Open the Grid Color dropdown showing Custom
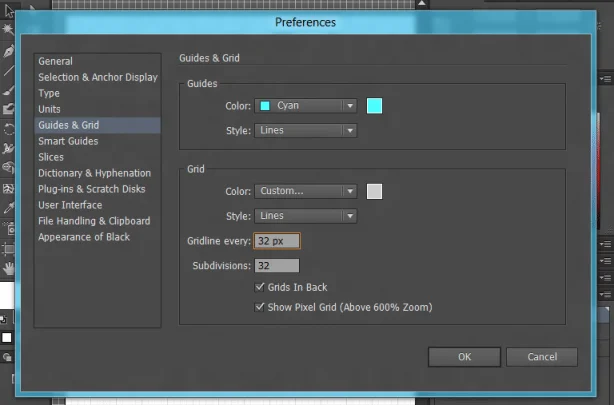614x405 pixels. [305, 191]
